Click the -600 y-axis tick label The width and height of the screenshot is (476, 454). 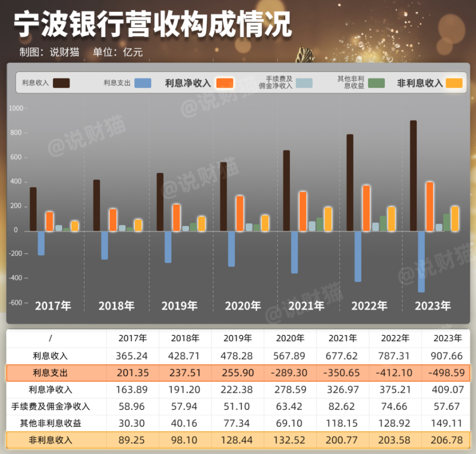pos(15,303)
